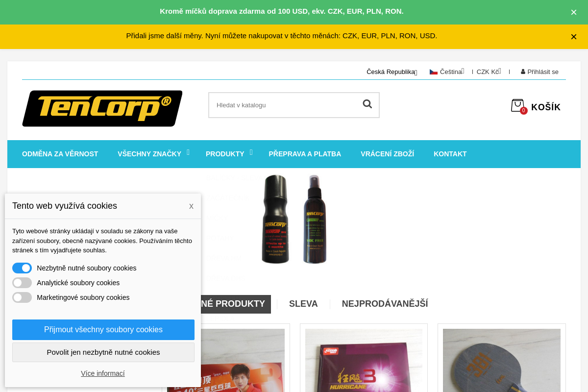Image resolution: width=588 pixels, height=392 pixels.
Task: Click the TenCorp logo
Action: 102,108
